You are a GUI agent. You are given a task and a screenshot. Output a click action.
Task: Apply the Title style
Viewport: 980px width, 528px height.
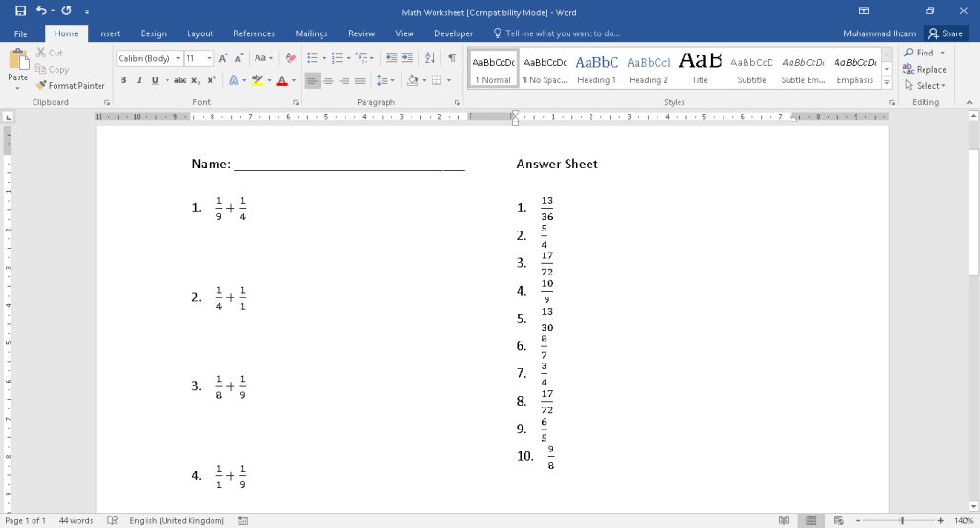pyautogui.click(x=700, y=69)
